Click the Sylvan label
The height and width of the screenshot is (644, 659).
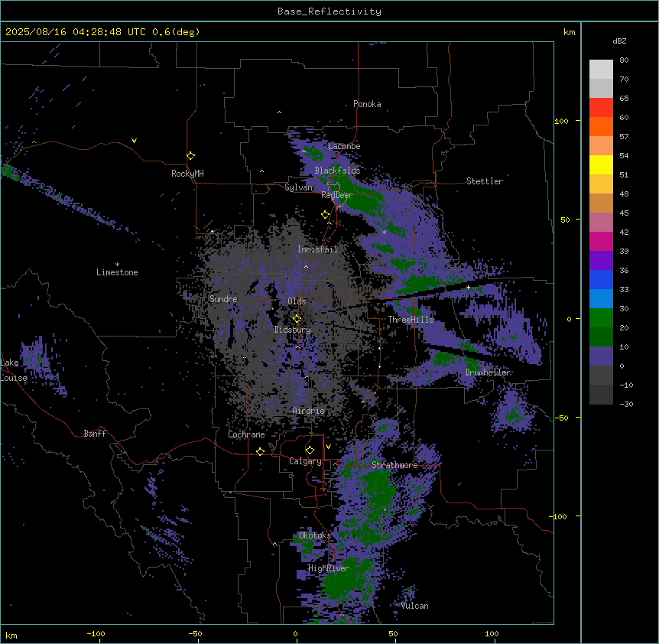[298, 187]
